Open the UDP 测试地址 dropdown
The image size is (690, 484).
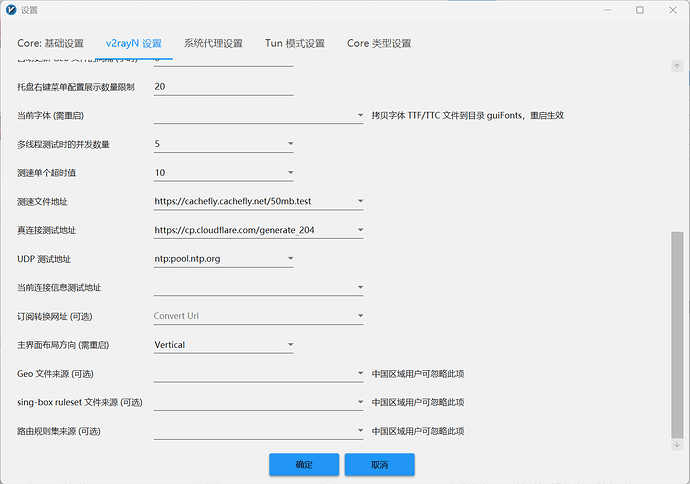pyautogui.click(x=290, y=258)
